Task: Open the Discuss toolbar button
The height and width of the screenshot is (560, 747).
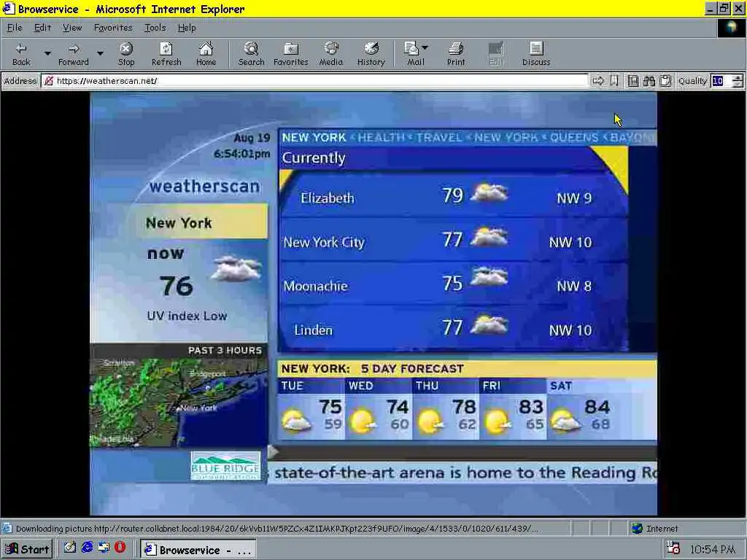Action: pos(536,54)
